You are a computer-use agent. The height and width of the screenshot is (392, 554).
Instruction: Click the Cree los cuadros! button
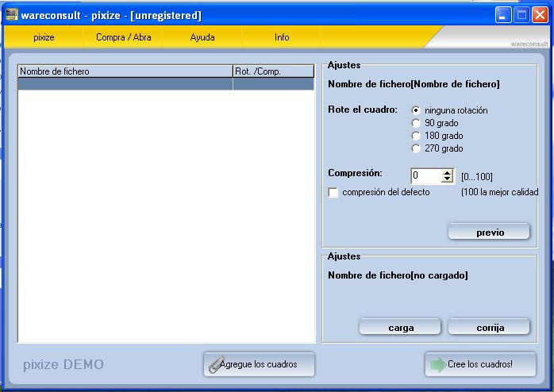(x=480, y=364)
